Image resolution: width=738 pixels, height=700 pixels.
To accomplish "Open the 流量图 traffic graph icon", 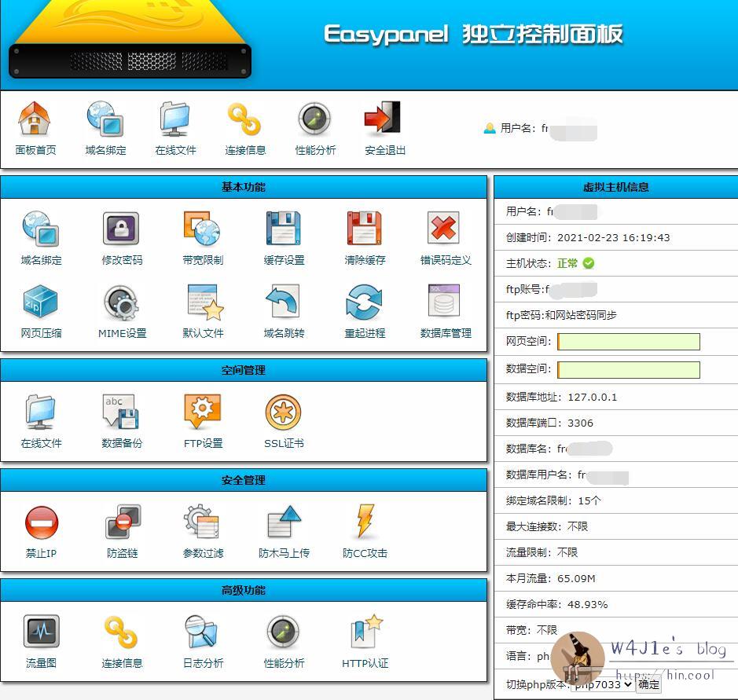I will pyautogui.click(x=40, y=632).
